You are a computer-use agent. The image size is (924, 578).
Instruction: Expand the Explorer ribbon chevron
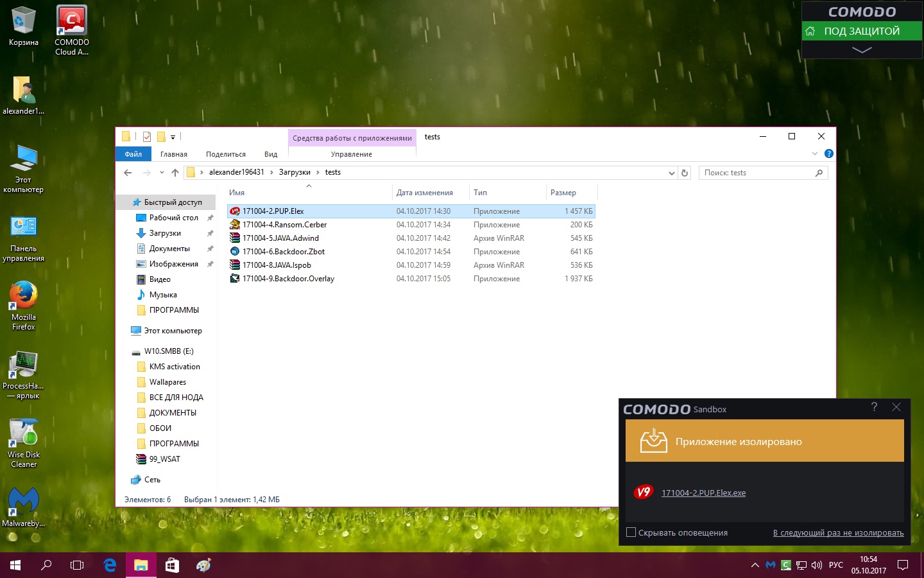click(814, 154)
